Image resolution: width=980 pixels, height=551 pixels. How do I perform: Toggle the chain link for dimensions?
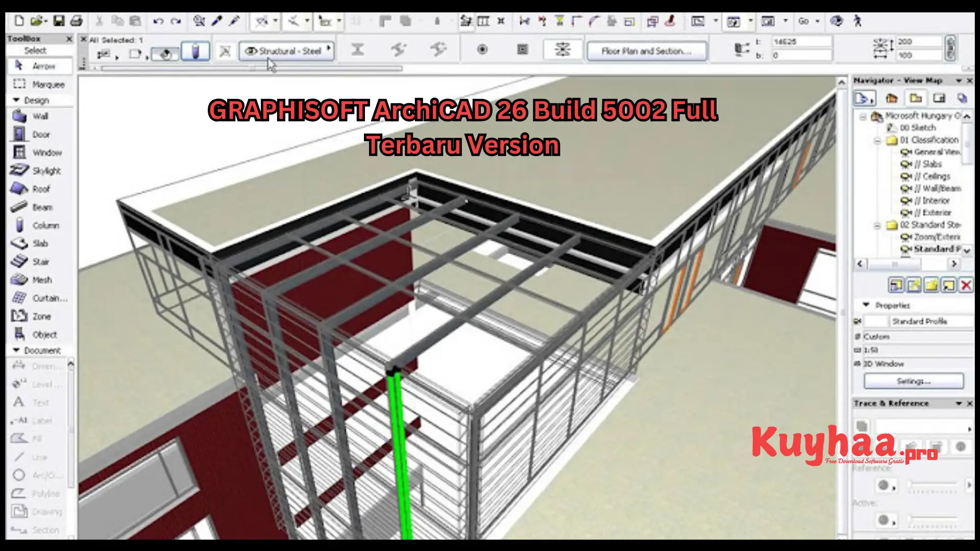pos(950,48)
